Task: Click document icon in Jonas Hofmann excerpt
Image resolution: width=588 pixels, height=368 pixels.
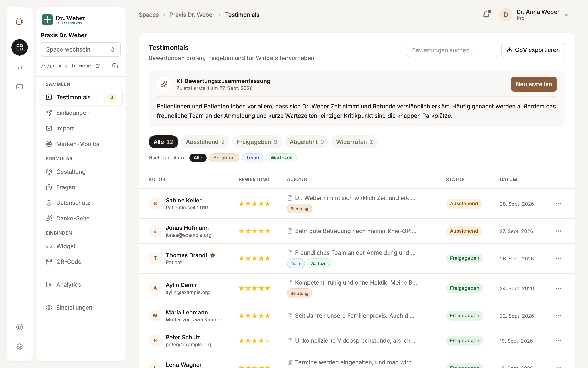Action: 290,231
